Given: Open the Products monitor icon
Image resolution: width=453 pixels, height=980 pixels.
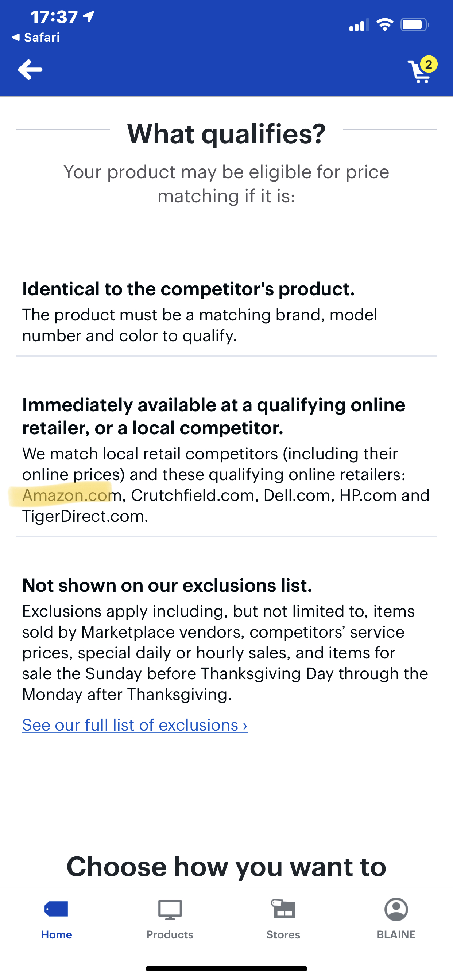Looking at the screenshot, I should tap(170, 910).
